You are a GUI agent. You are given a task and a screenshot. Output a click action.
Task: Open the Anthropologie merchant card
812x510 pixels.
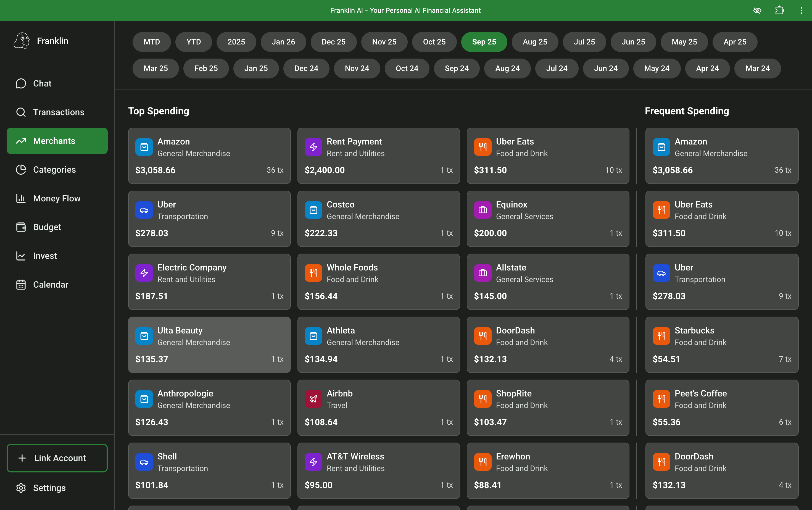point(209,408)
